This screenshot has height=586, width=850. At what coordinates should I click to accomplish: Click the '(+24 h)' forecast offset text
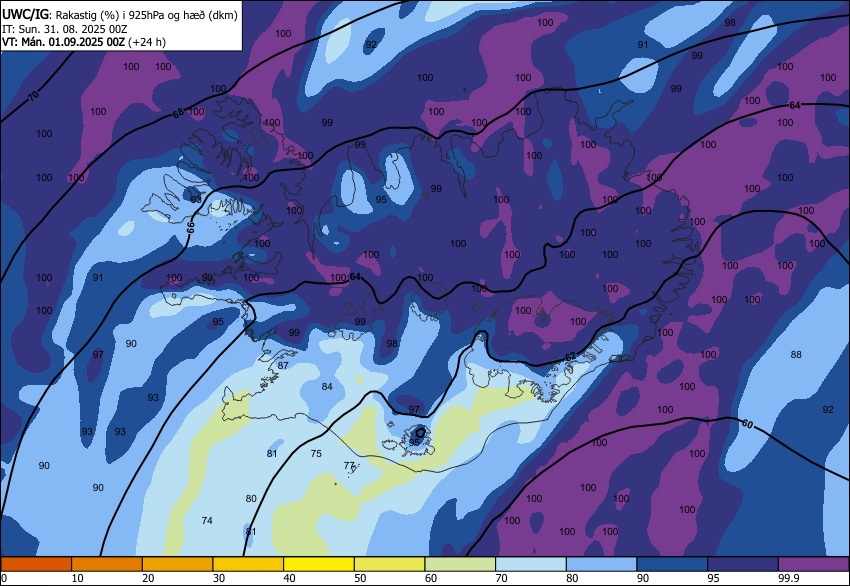tap(147, 42)
